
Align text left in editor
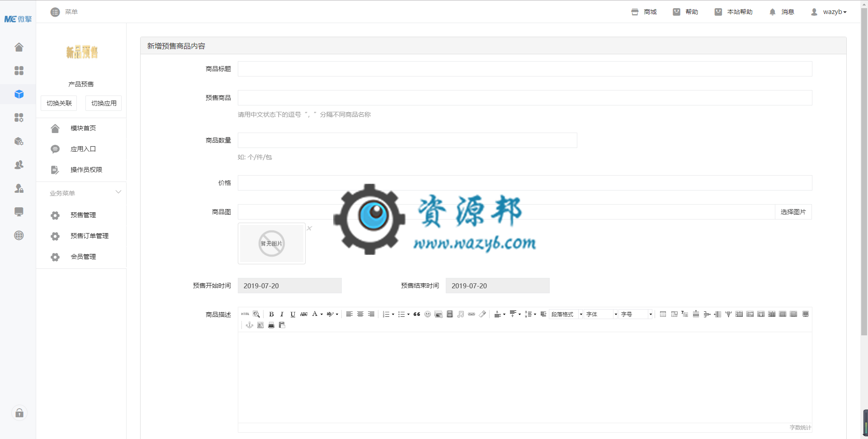[x=349, y=314]
